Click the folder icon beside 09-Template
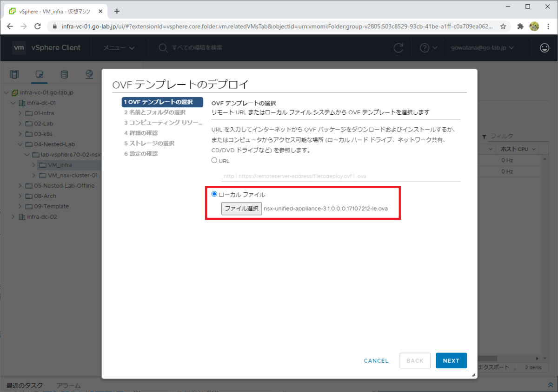This screenshot has width=558, height=392. pos(28,206)
